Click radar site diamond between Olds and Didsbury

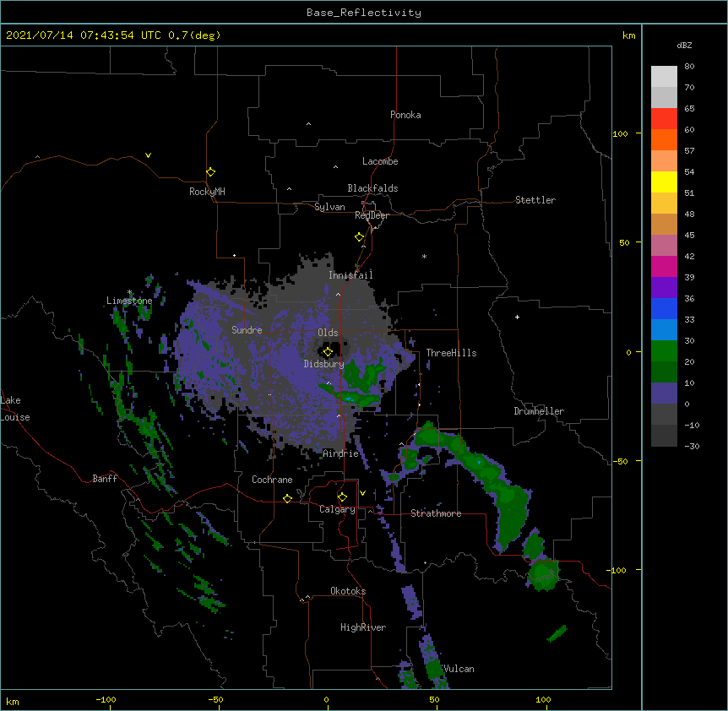328,351
